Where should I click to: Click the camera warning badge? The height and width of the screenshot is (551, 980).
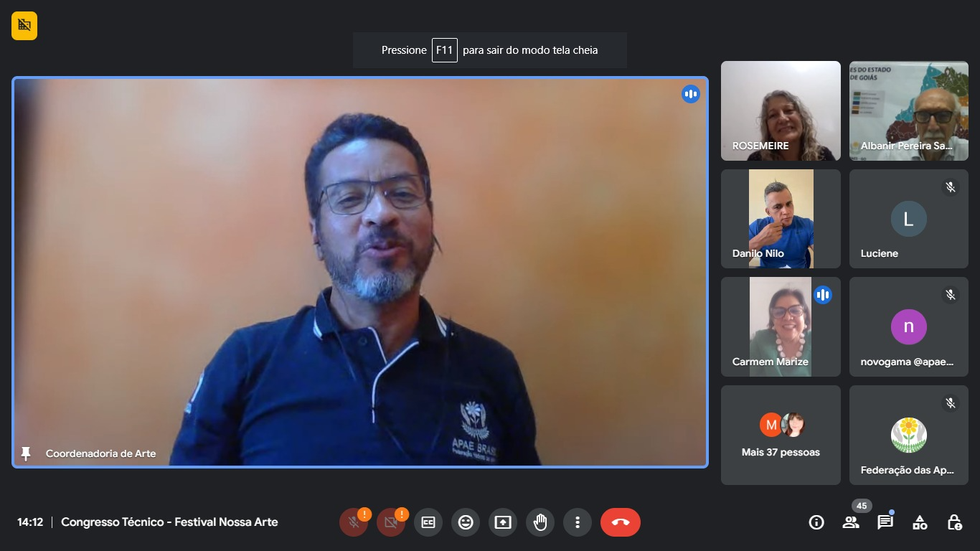pos(402,514)
